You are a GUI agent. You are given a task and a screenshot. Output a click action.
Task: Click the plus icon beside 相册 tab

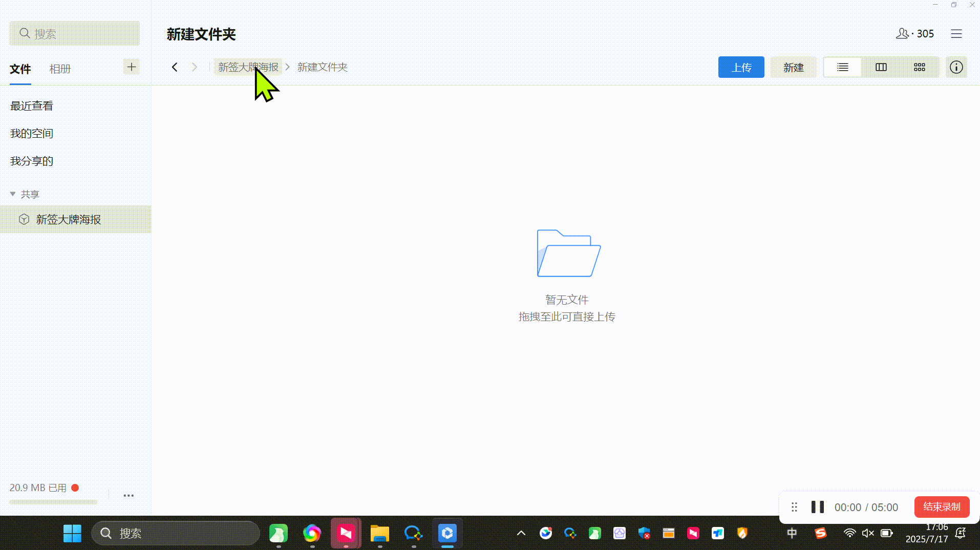click(132, 67)
